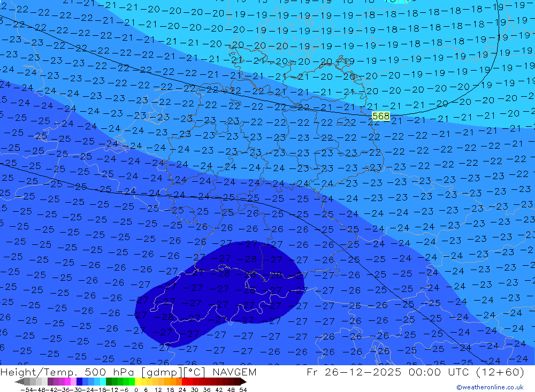This screenshot has width=535, height=392.
Task: Select the dark blue -30 legend swatch
Action: [x=80, y=382]
